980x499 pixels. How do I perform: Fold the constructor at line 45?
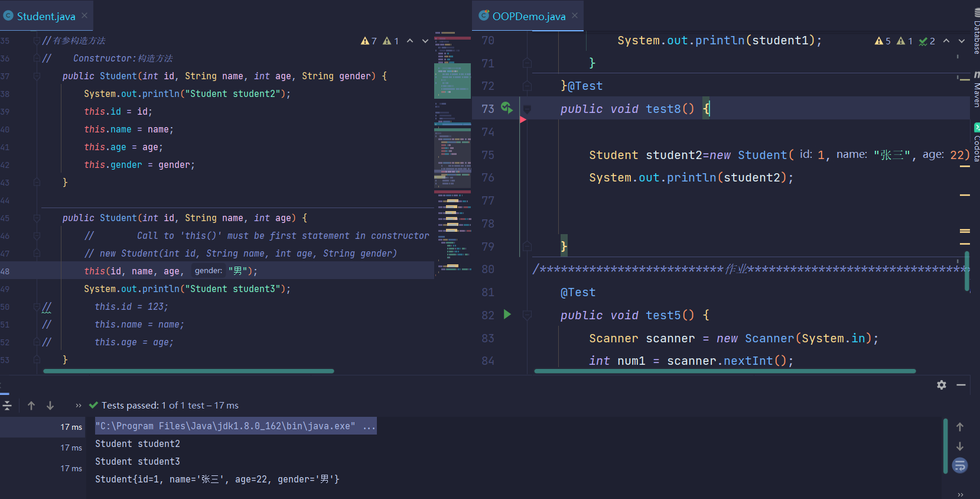pyautogui.click(x=37, y=218)
